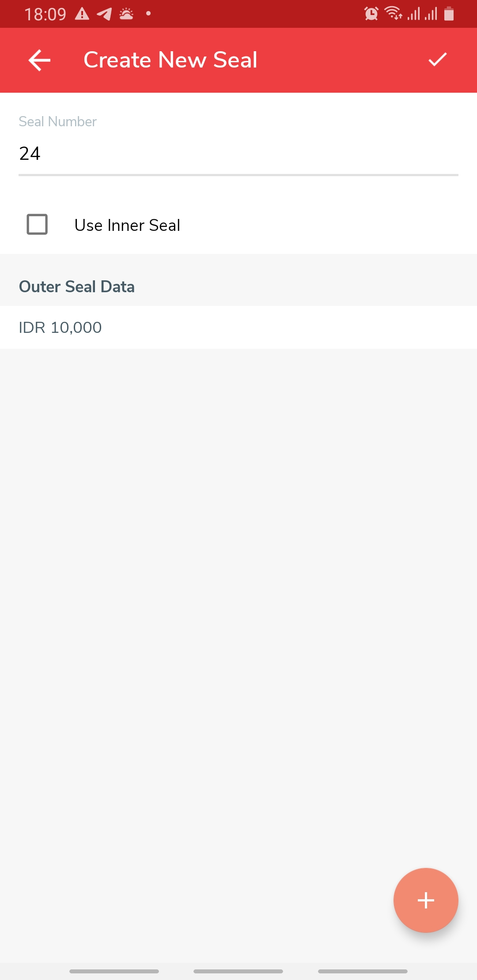Image resolution: width=477 pixels, height=980 pixels.
Task: Tap the weather notification icon
Action: (x=126, y=14)
